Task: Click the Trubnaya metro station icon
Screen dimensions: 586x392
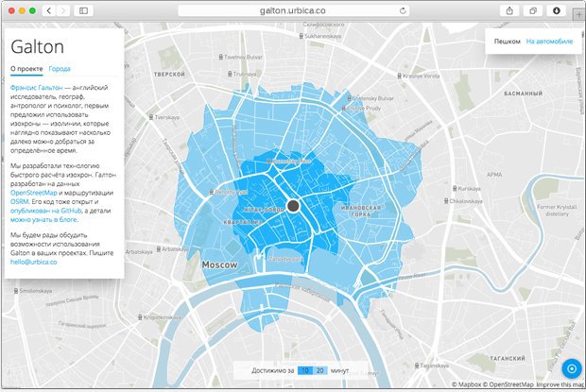Action: [x=230, y=74]
